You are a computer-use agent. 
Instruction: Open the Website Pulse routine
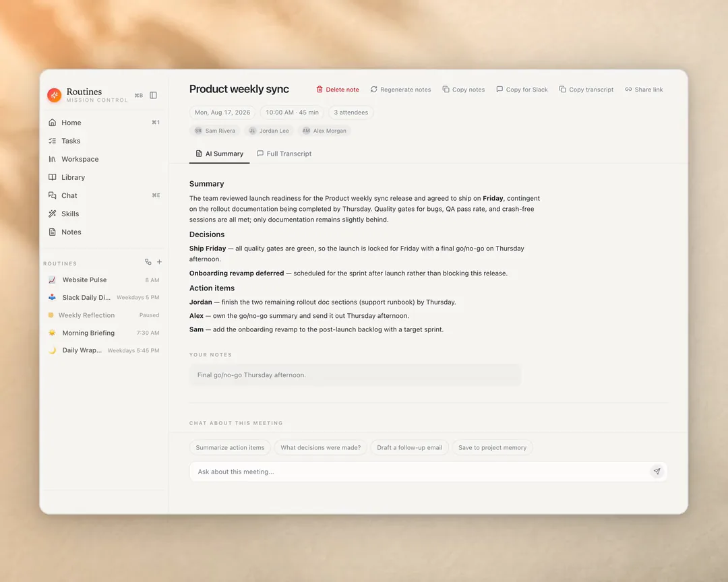coord(104,280)
